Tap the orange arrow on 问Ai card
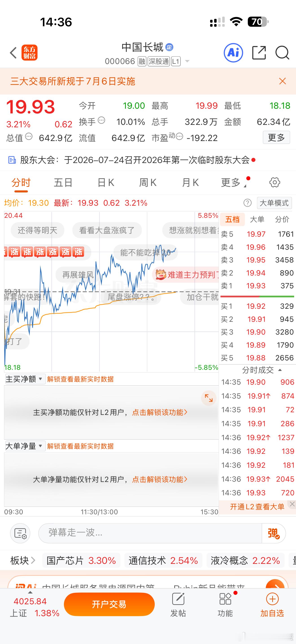 click(x=275, y=584)
